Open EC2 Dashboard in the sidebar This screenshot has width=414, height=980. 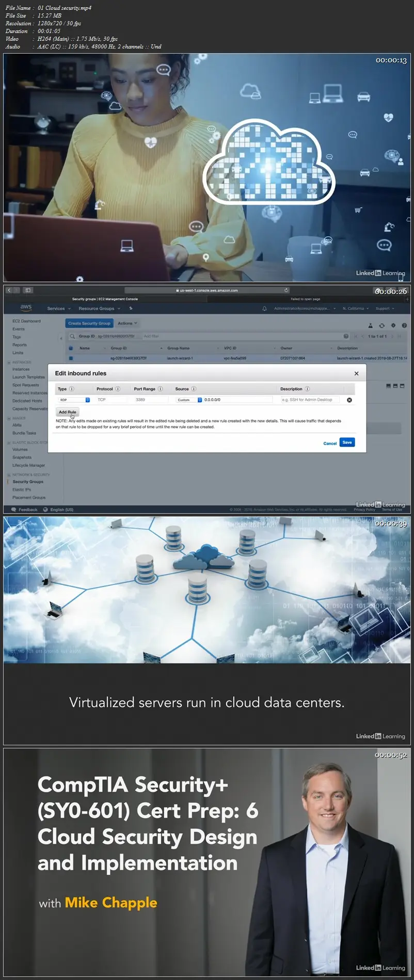pyautogui.click(x=26, y=321)
